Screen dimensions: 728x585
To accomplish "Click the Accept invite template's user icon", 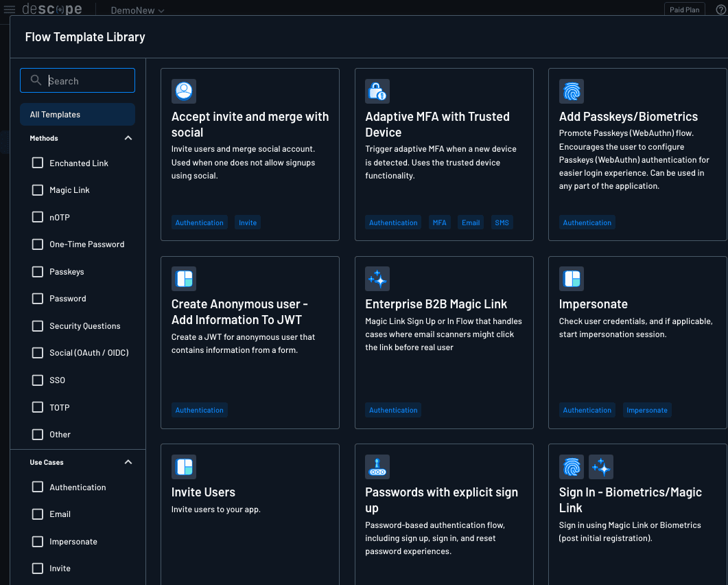I will (x=183, y=90).
